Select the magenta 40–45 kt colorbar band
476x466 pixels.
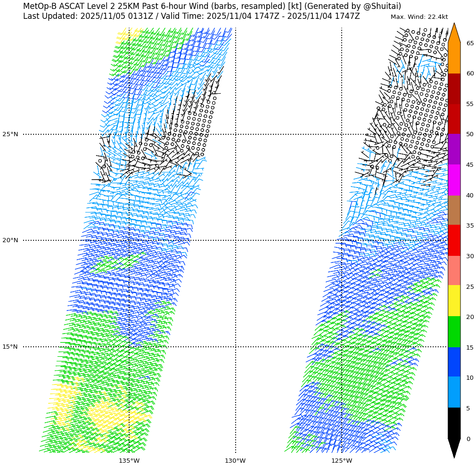(454, 180)
